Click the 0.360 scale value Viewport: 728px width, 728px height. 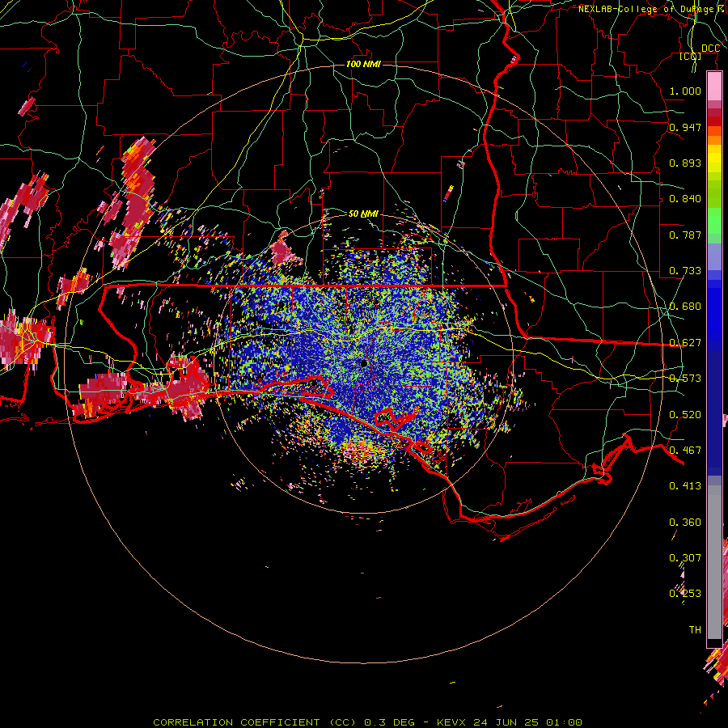point(685,523)
